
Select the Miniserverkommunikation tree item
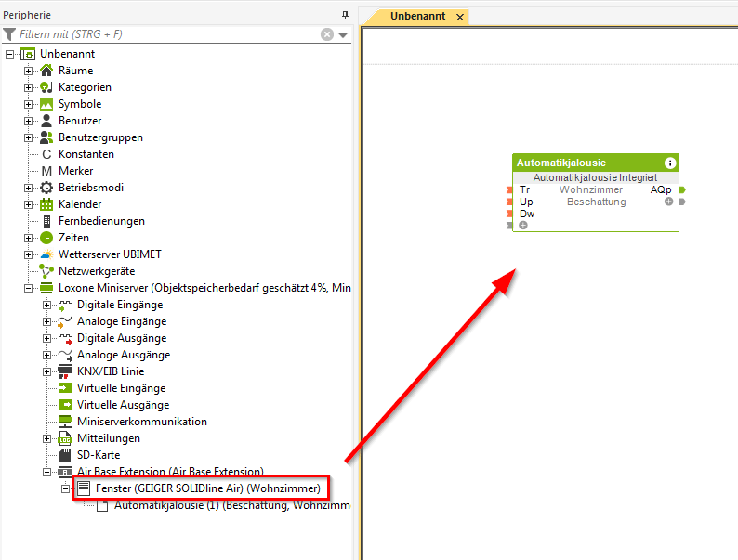pos(141,422)
